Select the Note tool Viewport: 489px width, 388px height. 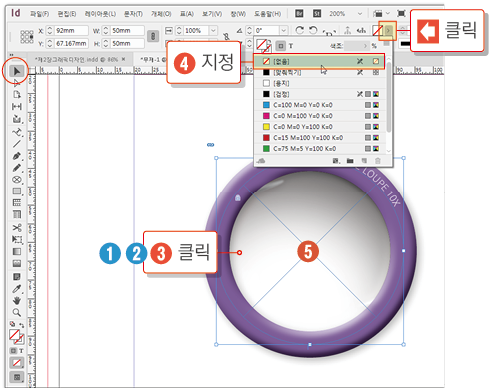click(x=16, y=277)
